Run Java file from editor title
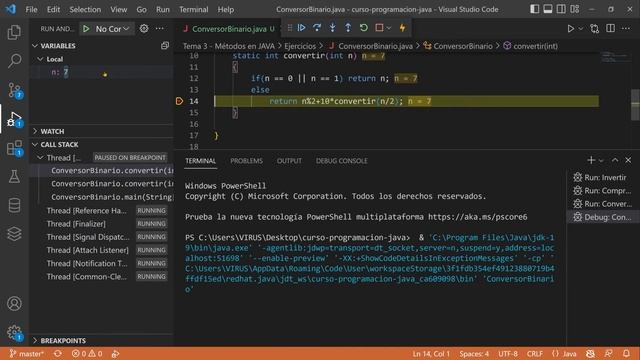The width and height of the screenshot is (640, 360). pyautogui.click(x=571, y=29)
